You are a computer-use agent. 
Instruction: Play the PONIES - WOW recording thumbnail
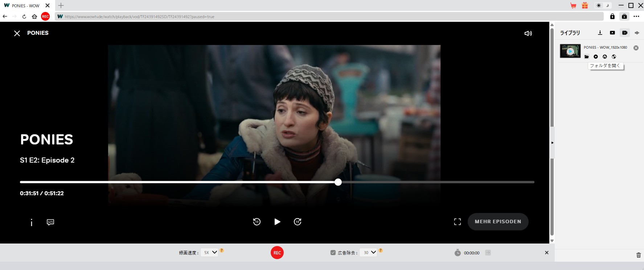pos(570,51)
